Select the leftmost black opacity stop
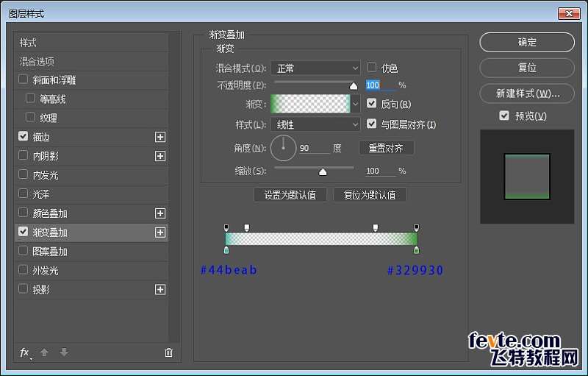Viewport: 588px width, 376px height. tap(226, 228)
